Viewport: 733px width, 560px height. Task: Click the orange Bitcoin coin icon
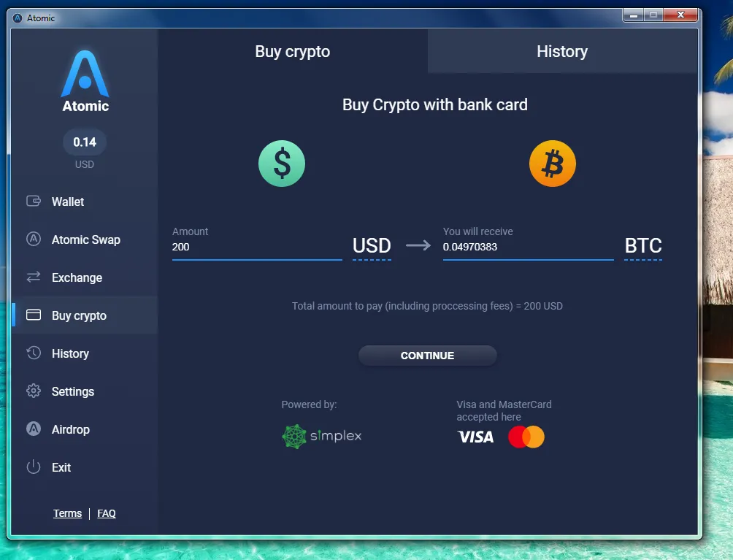(553, 164)
